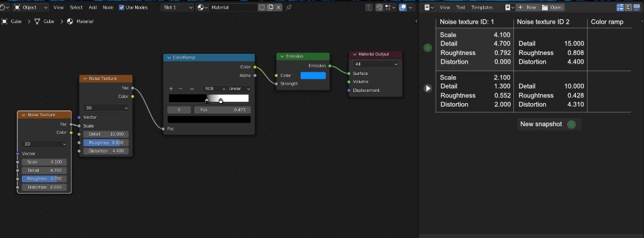Toggle fake user shield icon for Material
Viewport: 644px width, 238px height.
pyautogui.click(x=261, y=7)
